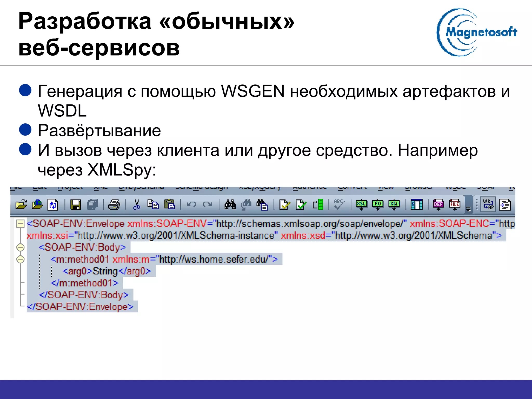Validate XML with the green checkmark icon
Image resolution: width=532 pixels, height=399 pixels.
(301, 205)
